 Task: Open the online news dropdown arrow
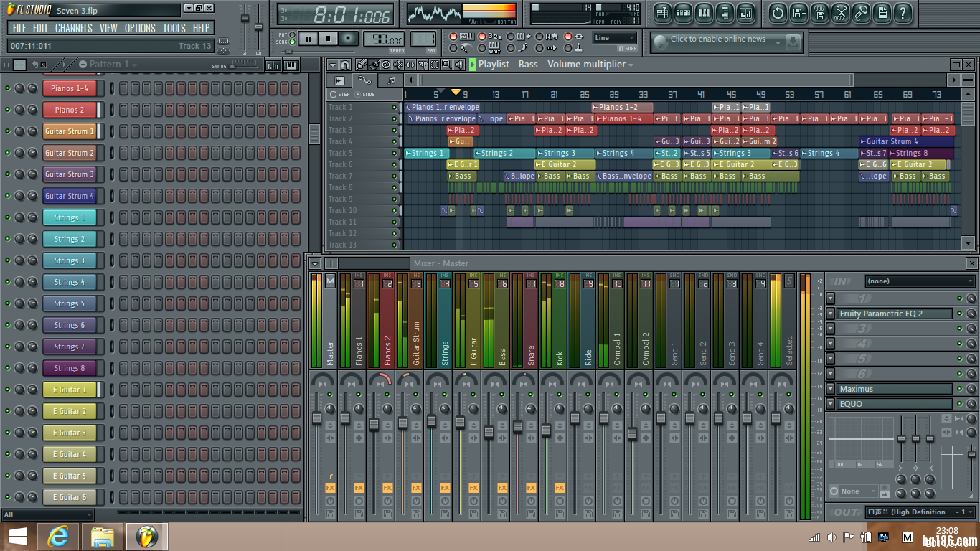click(778, 43)
